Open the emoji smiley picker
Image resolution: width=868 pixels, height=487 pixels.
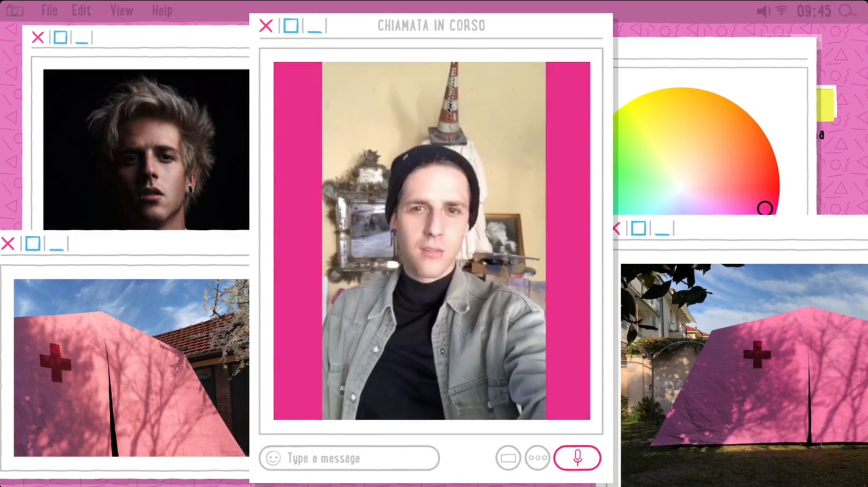[x=273, y=458]
